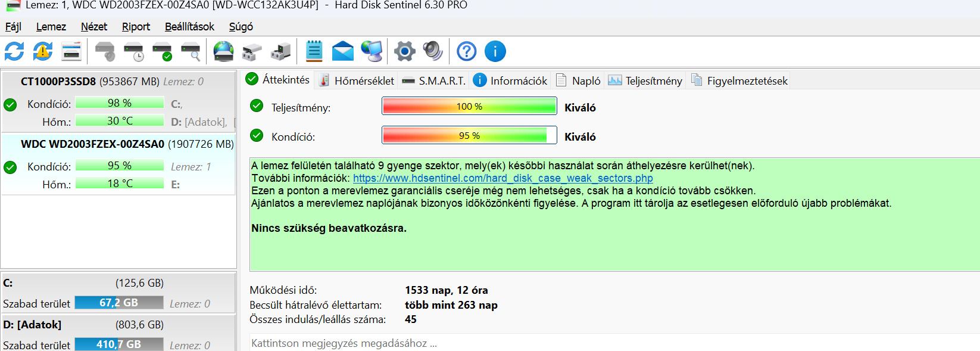Click the Hard Disk Sentinel title bar icon

pos(13,5)
